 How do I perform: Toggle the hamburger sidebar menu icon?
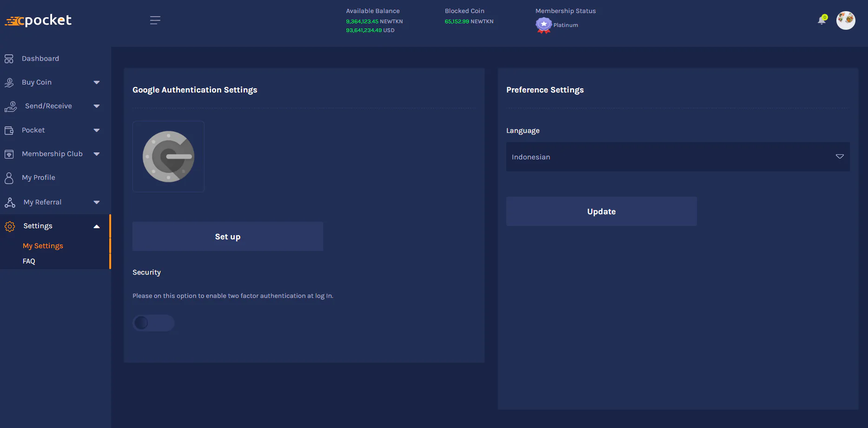pyautogui.click(x=155, y=20)
